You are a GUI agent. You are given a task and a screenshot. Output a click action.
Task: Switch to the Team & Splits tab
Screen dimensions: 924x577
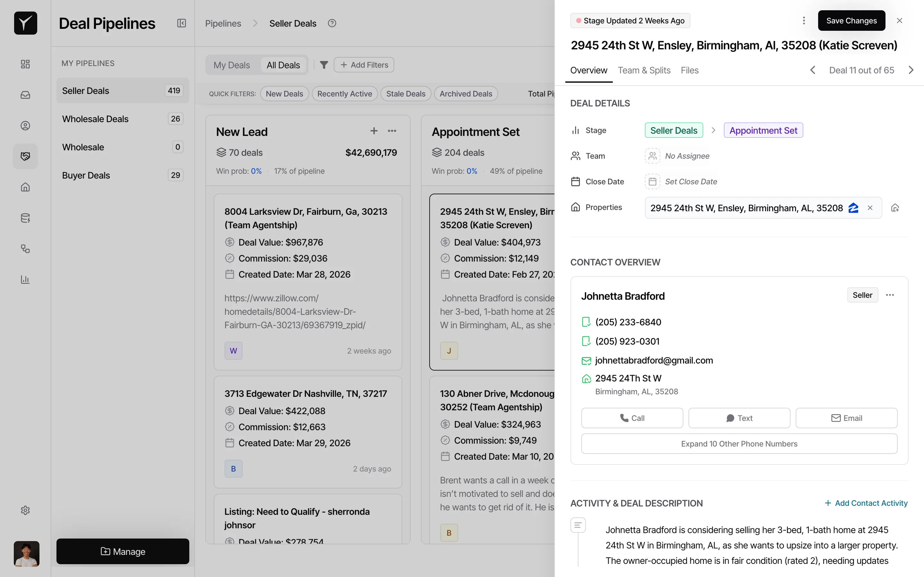644,70
